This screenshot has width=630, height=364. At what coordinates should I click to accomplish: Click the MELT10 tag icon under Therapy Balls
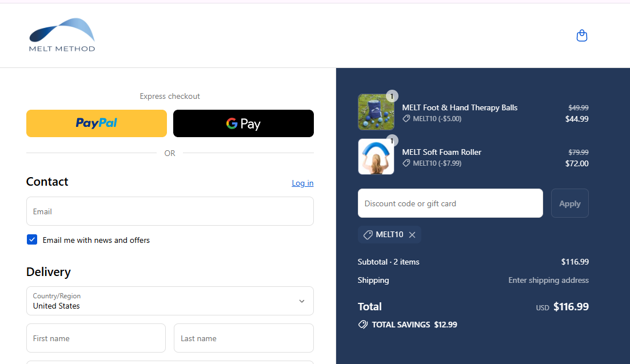point(406,118)
